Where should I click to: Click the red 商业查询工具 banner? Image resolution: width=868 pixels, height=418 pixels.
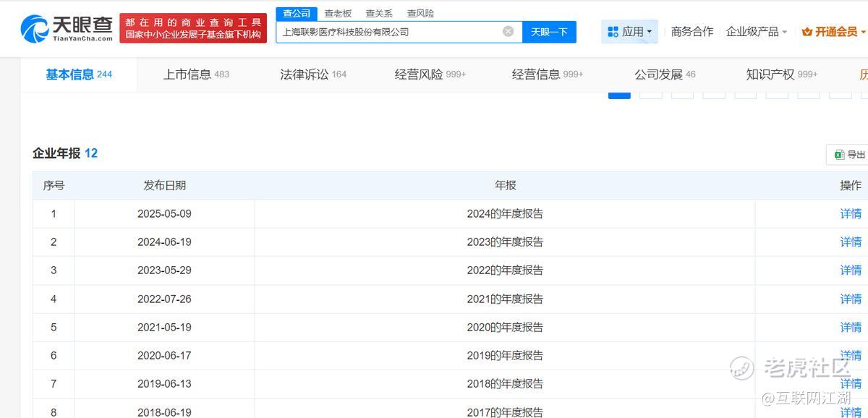(x=193, y=29)
